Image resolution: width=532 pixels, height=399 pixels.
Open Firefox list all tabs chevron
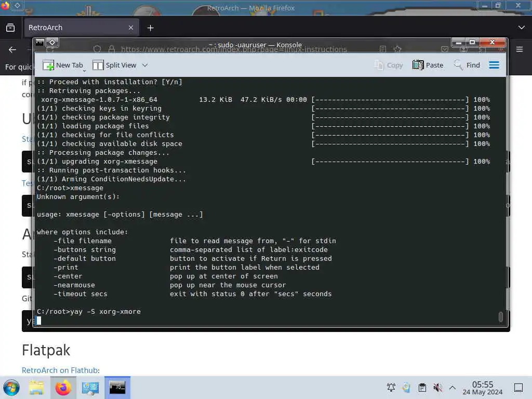click(522, 28)
